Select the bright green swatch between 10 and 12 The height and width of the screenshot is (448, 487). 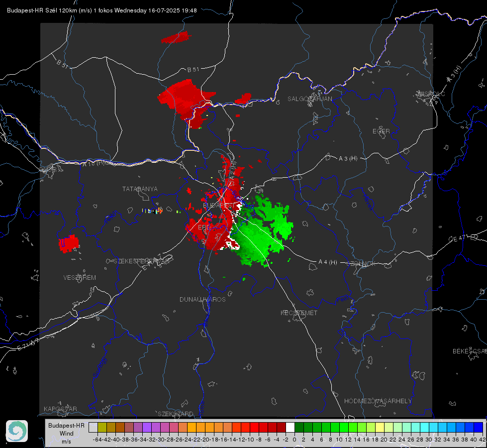click(344, 428)
